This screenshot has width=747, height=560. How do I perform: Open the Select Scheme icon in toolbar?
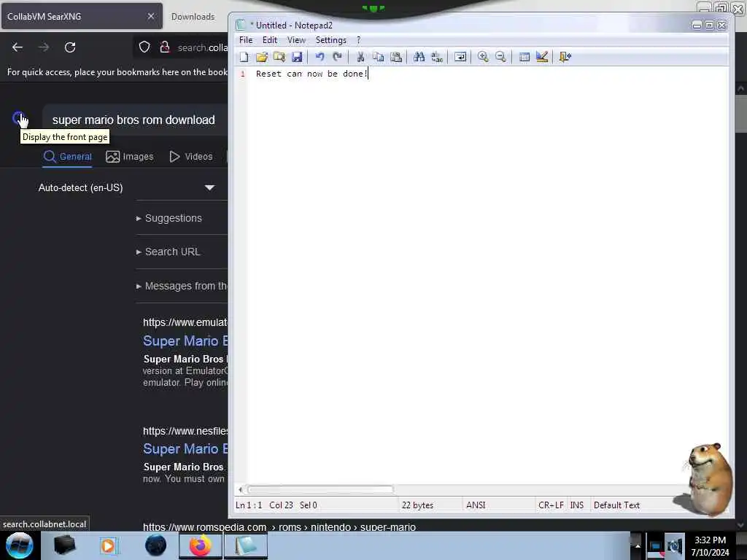(524, 57)
